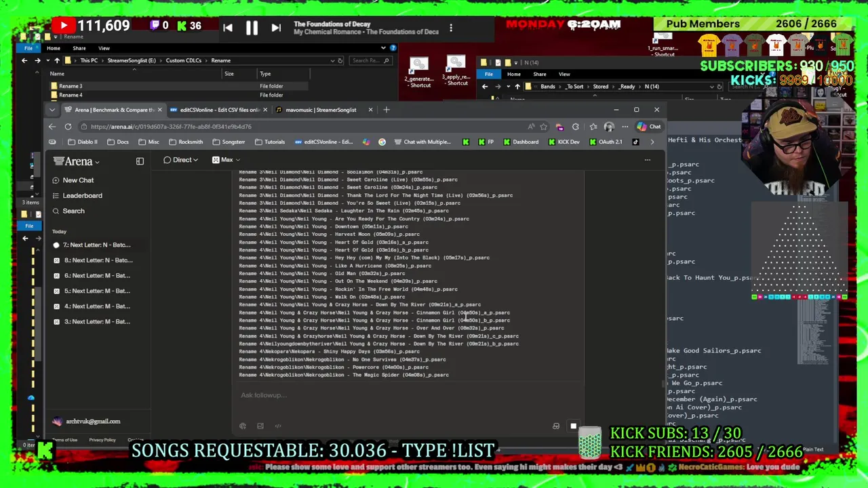The image size is (868, 488).
Task: Open the Privacy Policy link
Action: (102, 440)
